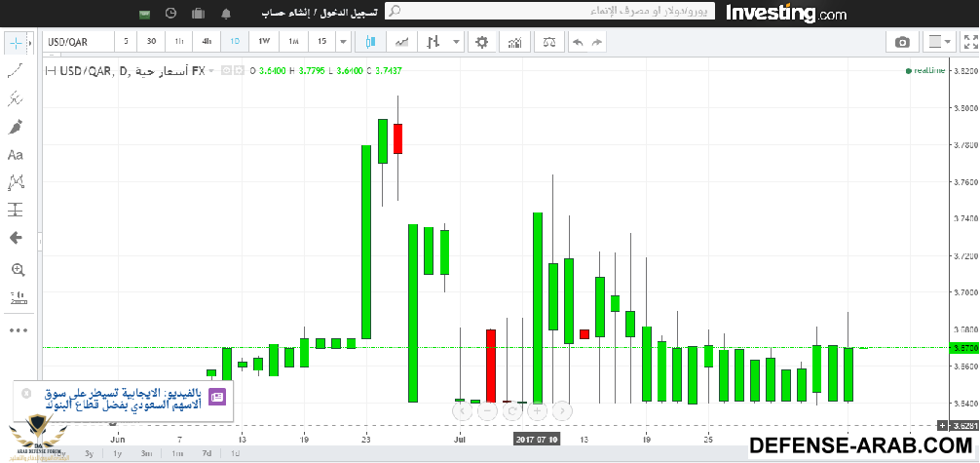This screenshot has height=463, width=980.
Task: Click the back arrow in left toolbar
Action: (16, 238)
